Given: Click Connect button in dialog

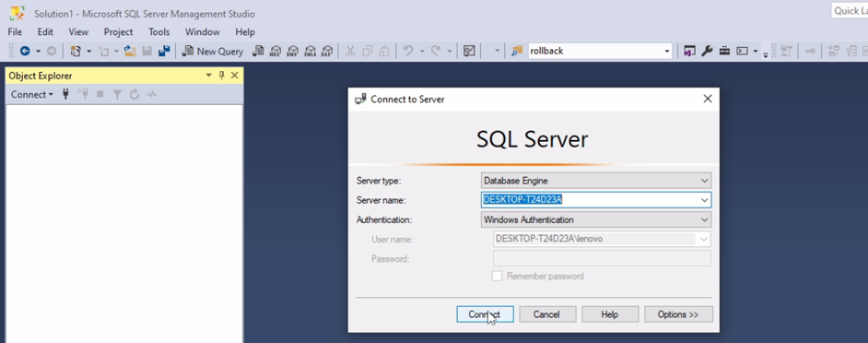Looking at the screenshot, I should [x=486, y=314].
